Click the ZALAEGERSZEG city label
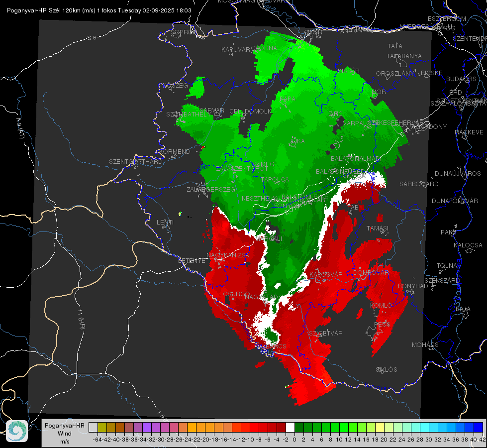The image size is (487, 448). pos(211,189)
